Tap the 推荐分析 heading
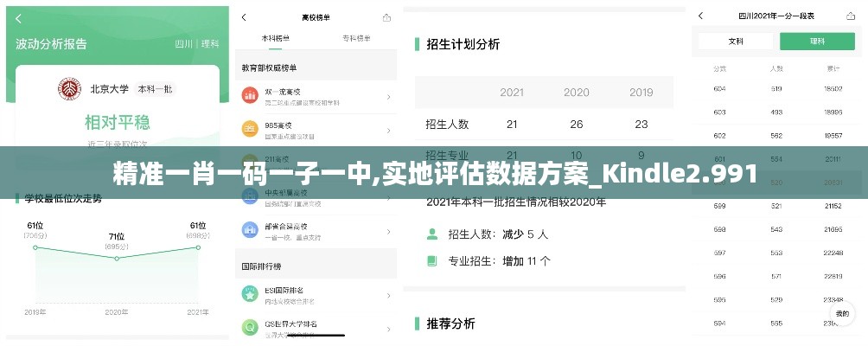This screenshot has height=346, width=868. click(x=450, y=324)
